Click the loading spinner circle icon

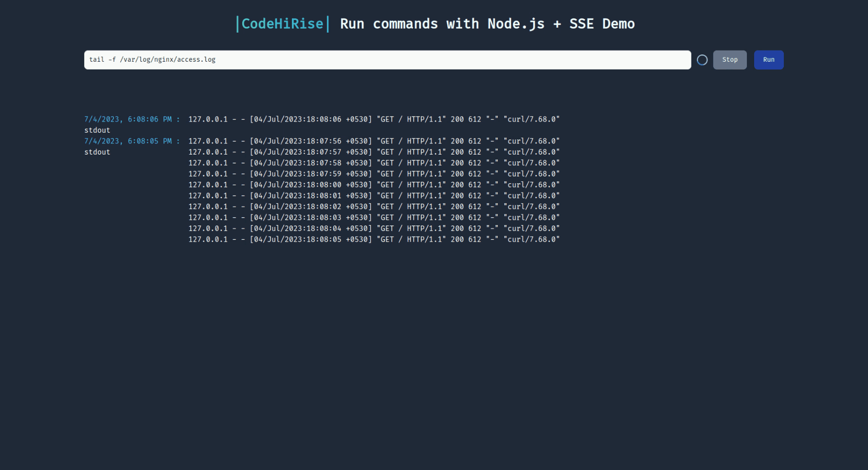[702, 60]
